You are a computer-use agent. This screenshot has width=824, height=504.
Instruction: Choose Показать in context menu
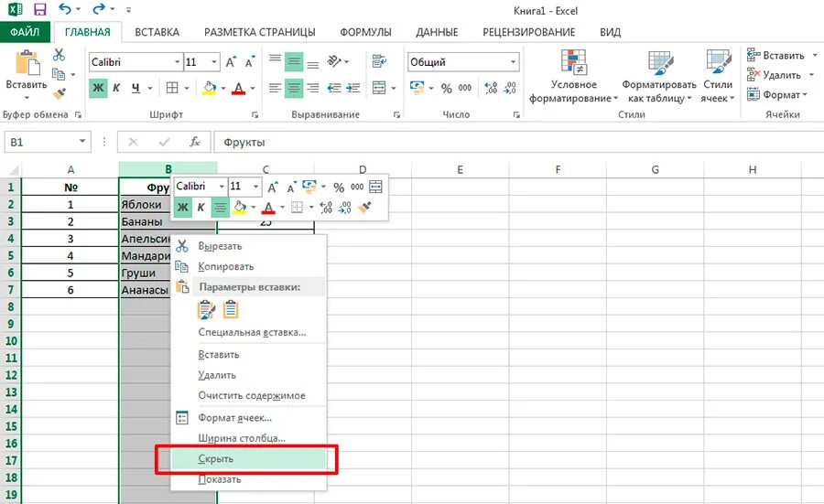point(248,479)
